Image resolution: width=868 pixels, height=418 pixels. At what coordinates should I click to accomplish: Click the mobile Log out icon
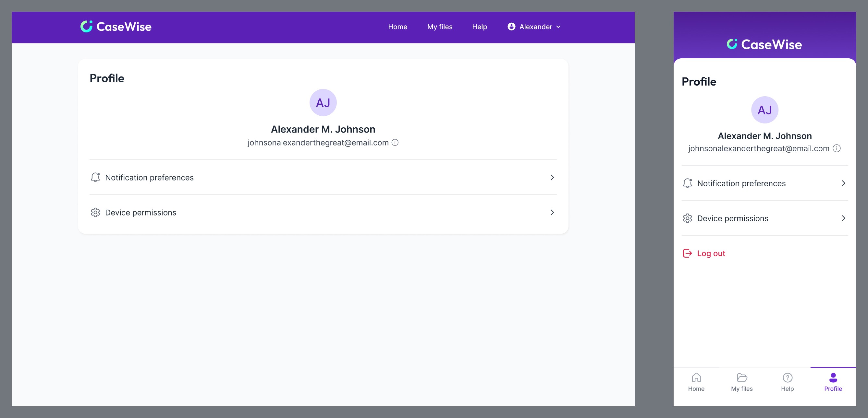(687, 253)
